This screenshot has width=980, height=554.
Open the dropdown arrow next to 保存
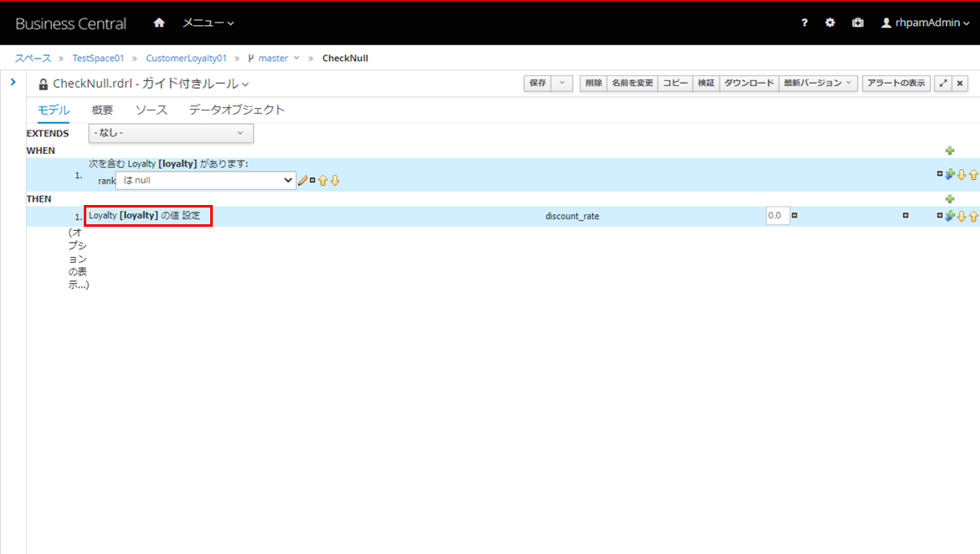562,83
